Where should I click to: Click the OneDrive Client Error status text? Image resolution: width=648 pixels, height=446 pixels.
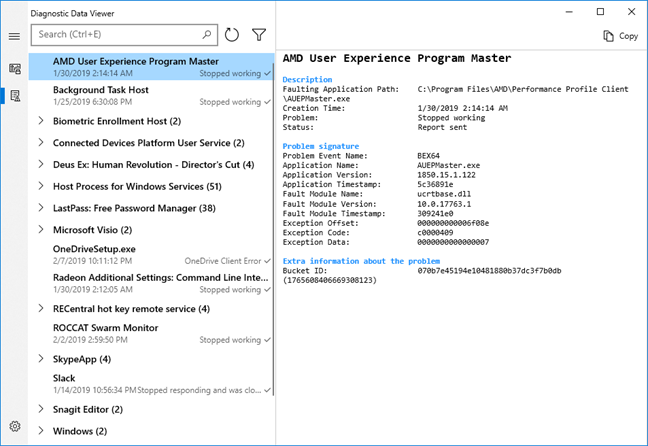[223, 261]
